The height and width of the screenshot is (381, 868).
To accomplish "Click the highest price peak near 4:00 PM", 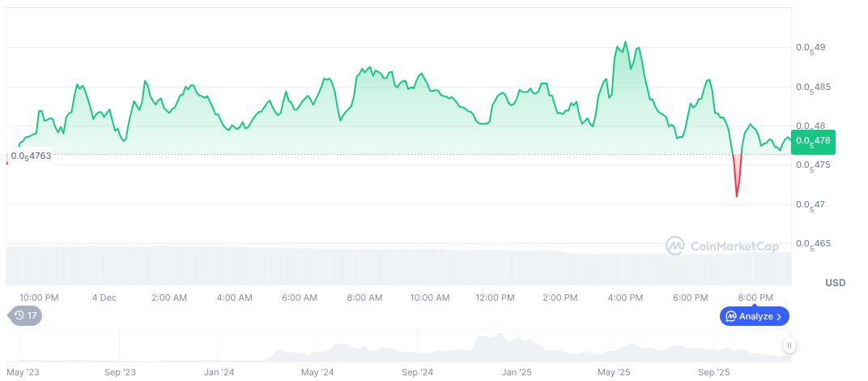I will point(625,42).
